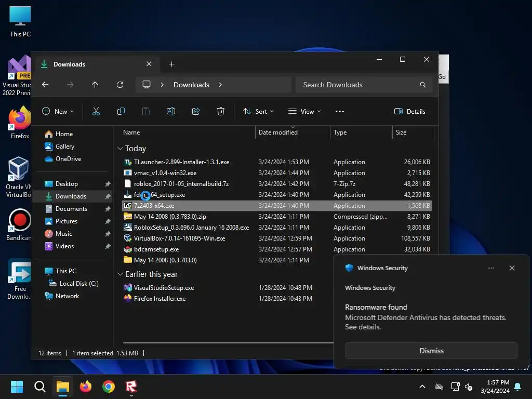
Task: Refresh the Downloads folder
Action: pos(120,85)
